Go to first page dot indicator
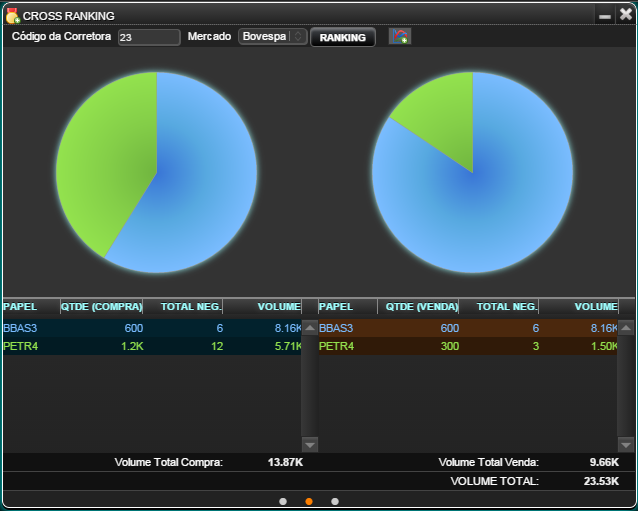 (x=283, y=501)
